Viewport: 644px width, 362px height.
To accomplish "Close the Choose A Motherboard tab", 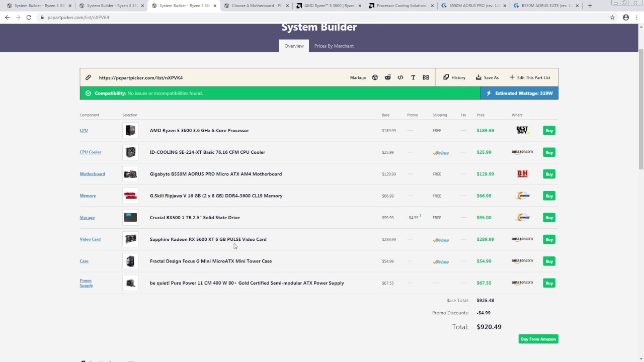I will [287, 6].
